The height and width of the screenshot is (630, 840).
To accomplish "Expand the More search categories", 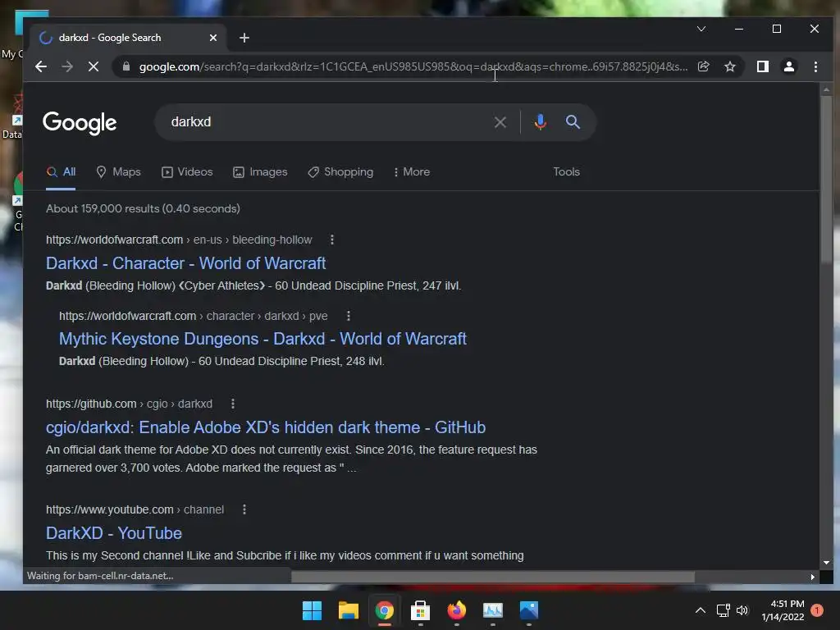I will click(412, 172).
